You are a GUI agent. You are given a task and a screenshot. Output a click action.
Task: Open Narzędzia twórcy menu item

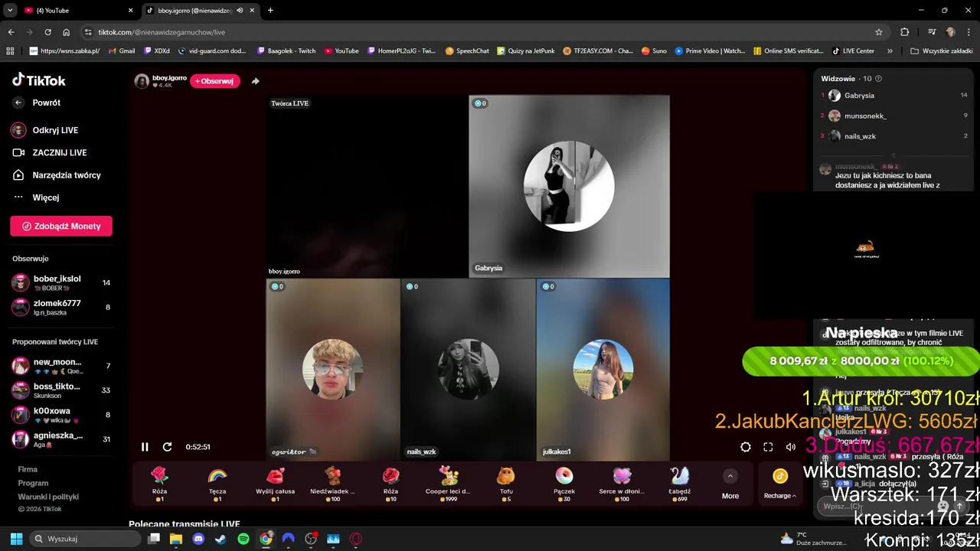(57, 175)
